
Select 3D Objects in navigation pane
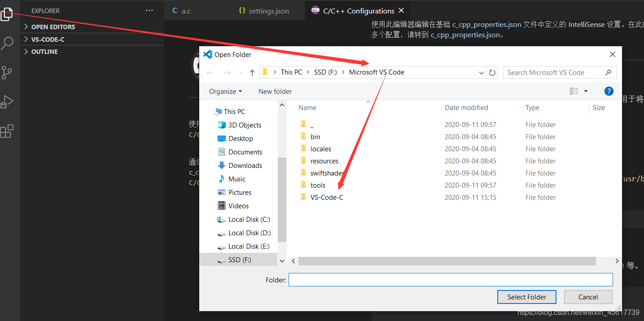click(x=245, y=125)
